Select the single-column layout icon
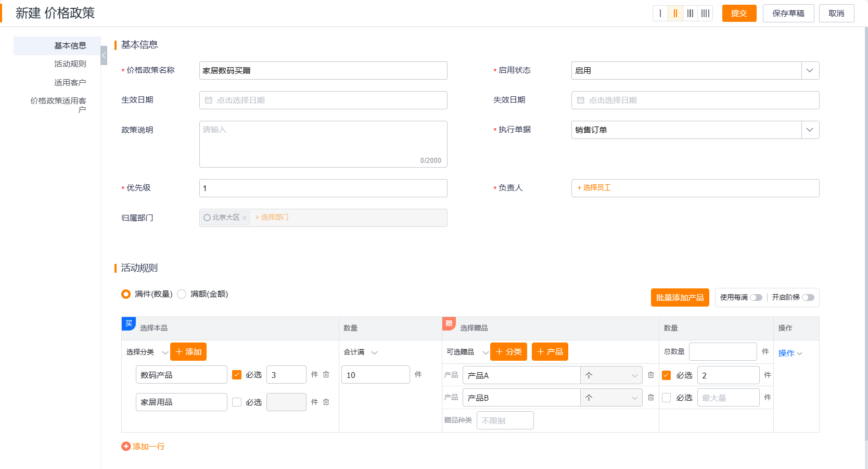The height and width of the screenshot is (469, 868). [660, 13]
